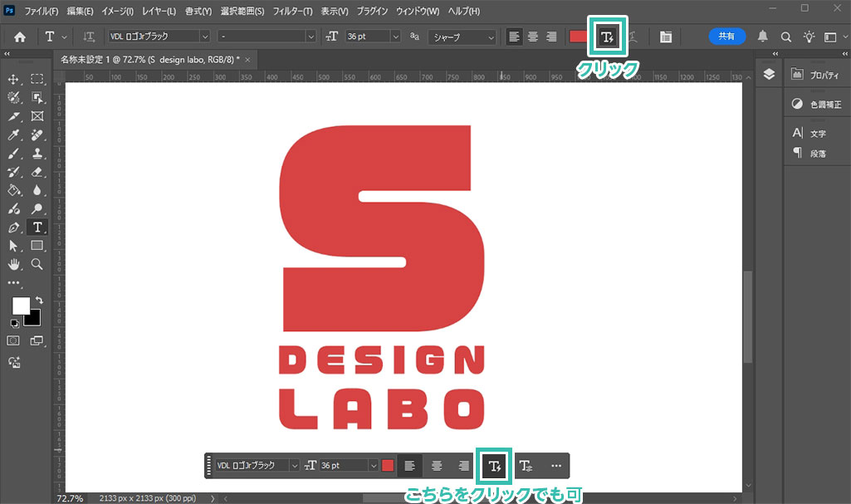Expand the status bar info arrow

click(213, 498)
